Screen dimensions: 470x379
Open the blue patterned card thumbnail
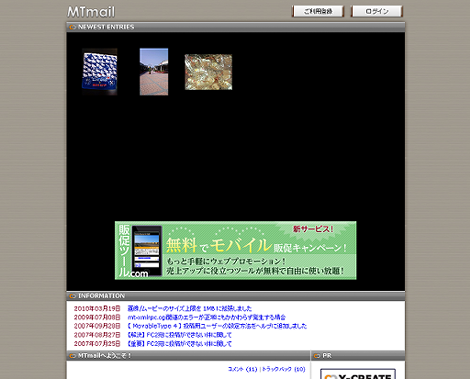[100, 72]
